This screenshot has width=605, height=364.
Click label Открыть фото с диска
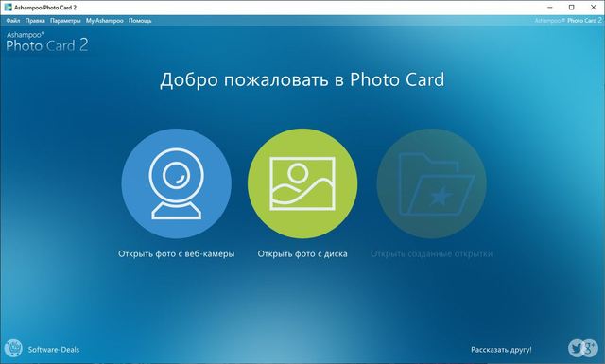pos(302,254)
